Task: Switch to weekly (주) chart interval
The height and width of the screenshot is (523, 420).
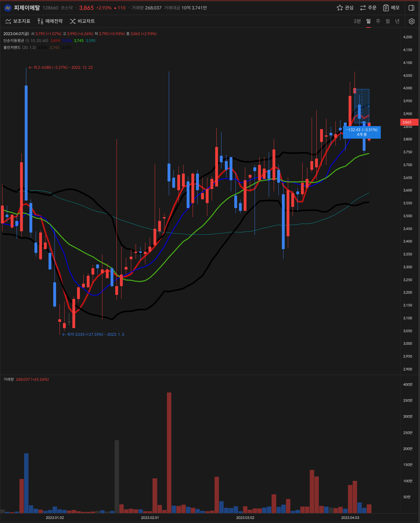Action: click(378, 21)
